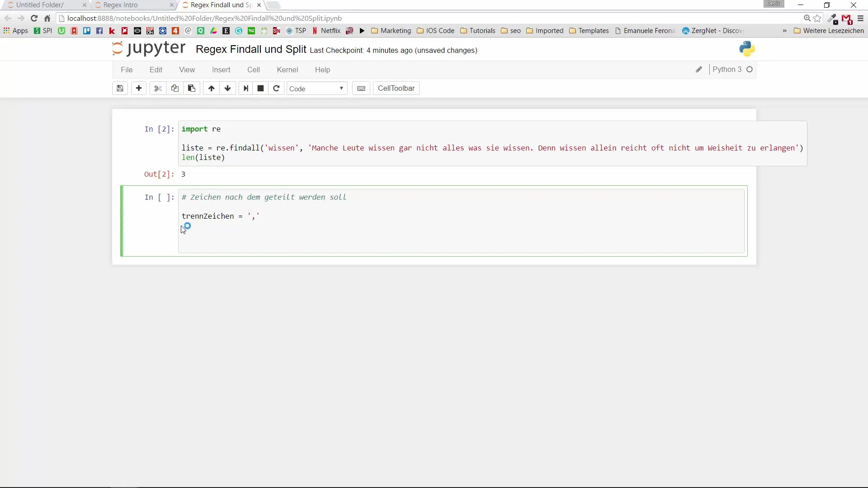Click the kernel idle circle indicator

750,70
